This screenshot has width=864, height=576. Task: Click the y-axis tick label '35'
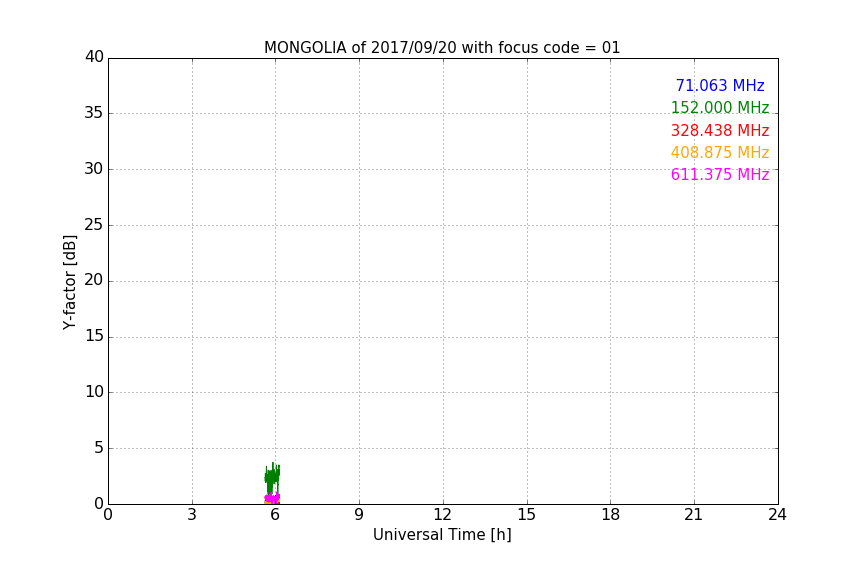[94, 113]
